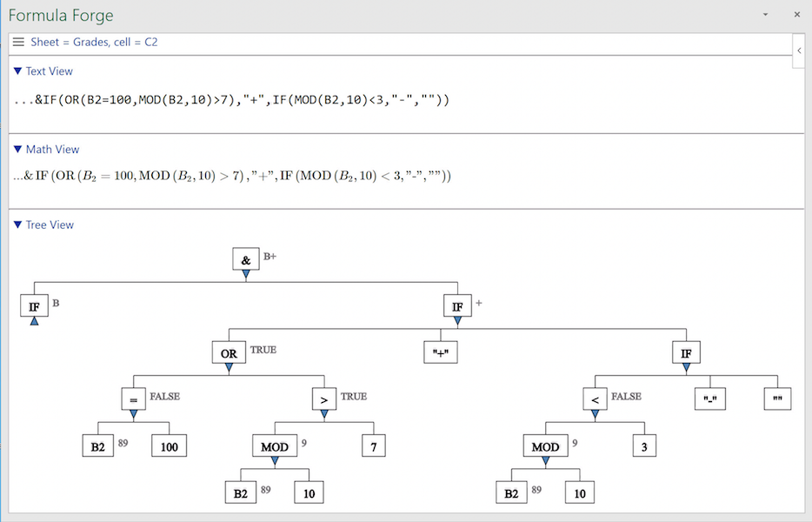The height and width of the screenshot is (522, 812).
Task: Collapse the greater-than node triangle
Action: pyautogui.click(x=324, y=414)
